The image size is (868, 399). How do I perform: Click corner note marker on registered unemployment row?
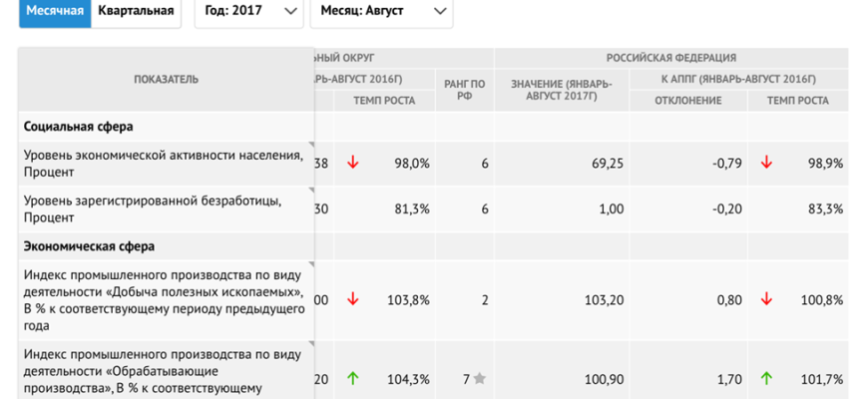310,191
